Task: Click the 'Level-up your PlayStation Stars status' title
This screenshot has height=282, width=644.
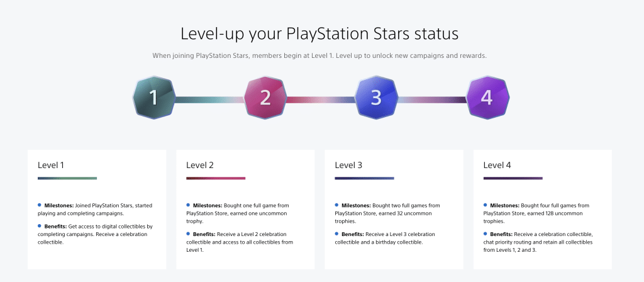Action: [319, 34]
